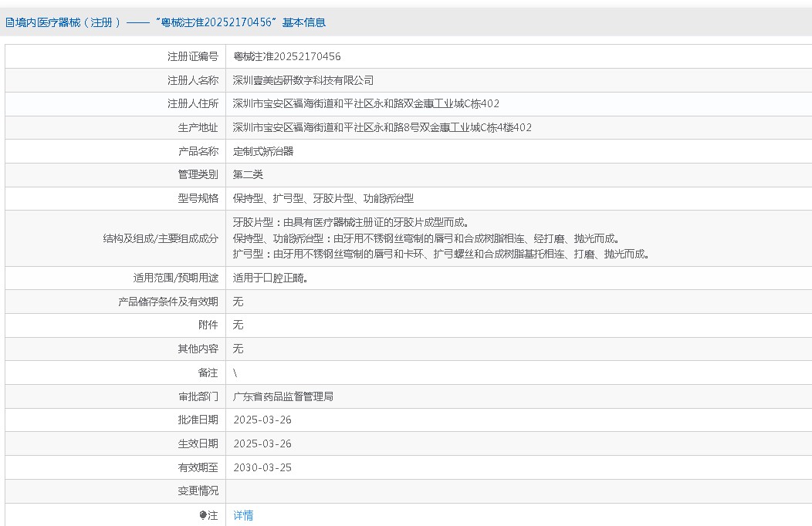Click the 扩弓型 composition description line
This screenshot has height=526, width=812.
tap(440, 253)
